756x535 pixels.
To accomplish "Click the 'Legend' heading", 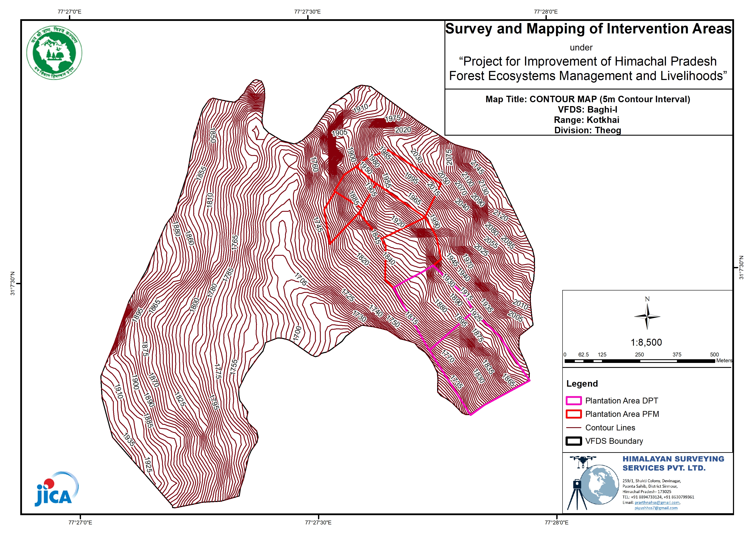I will (582, 384).
